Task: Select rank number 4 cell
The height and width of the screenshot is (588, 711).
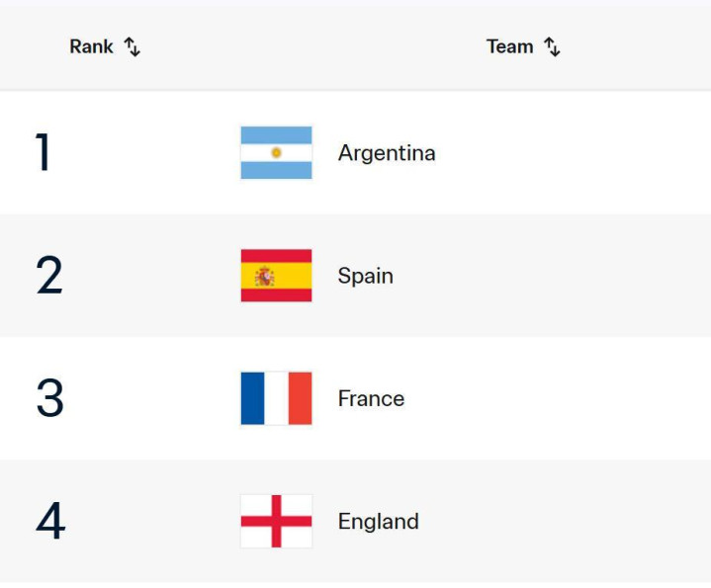Action: click(x=50, y=521)
